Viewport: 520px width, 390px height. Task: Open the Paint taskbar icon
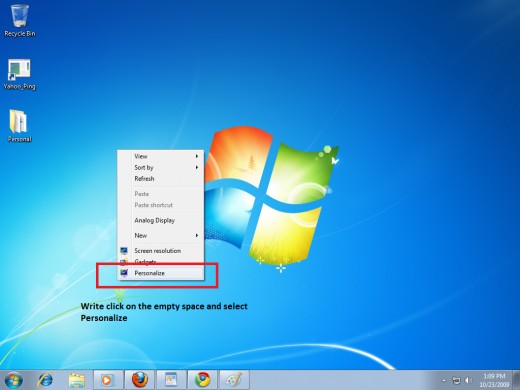click(x=234, y=380)
